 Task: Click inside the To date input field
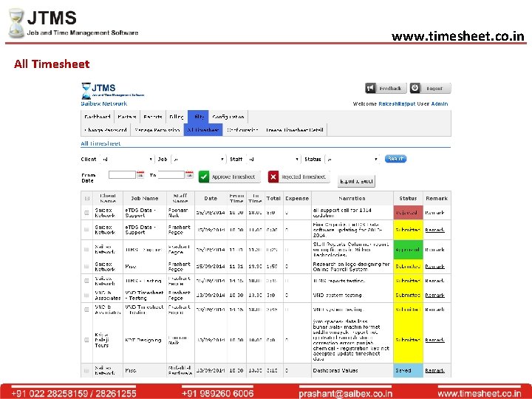[x=171, y=174]
